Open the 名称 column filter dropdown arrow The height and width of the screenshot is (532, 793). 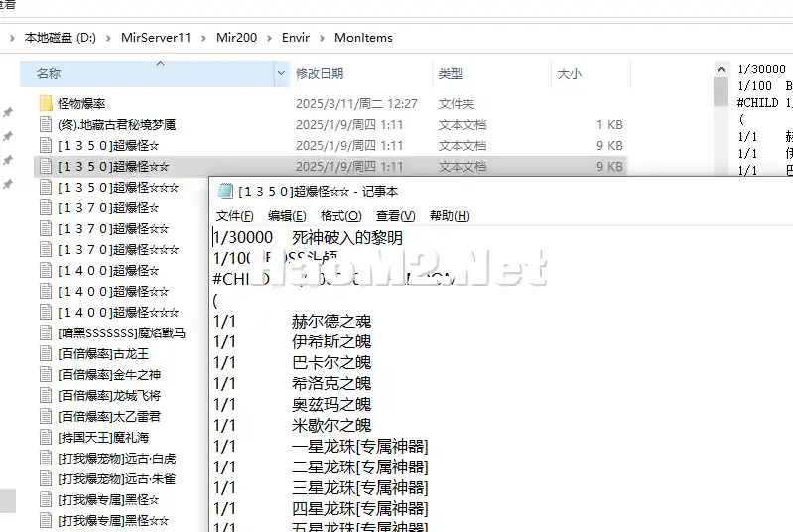coord(281,73)
